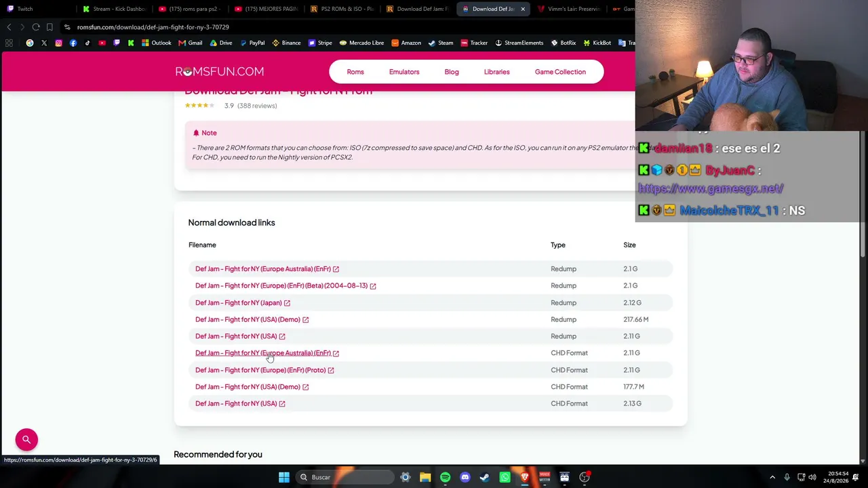
Task: Download the USA Demo Redump file
Action: (x=252, y=319)
